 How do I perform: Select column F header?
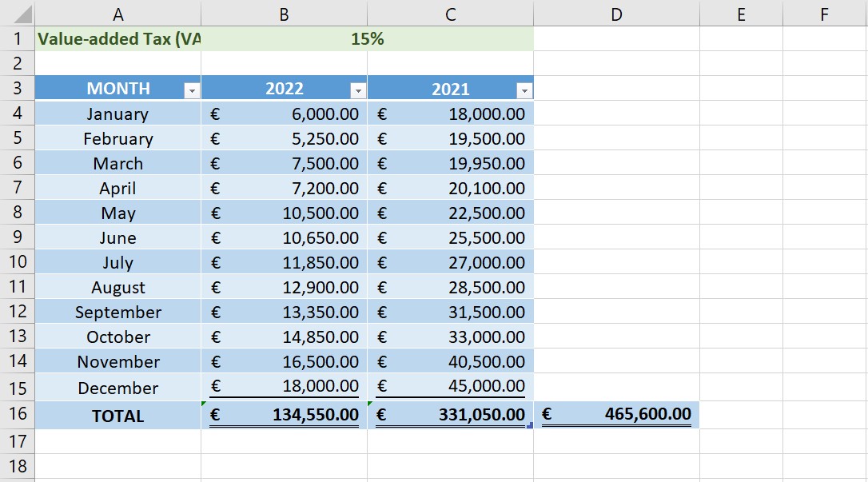tap(825, 14)
